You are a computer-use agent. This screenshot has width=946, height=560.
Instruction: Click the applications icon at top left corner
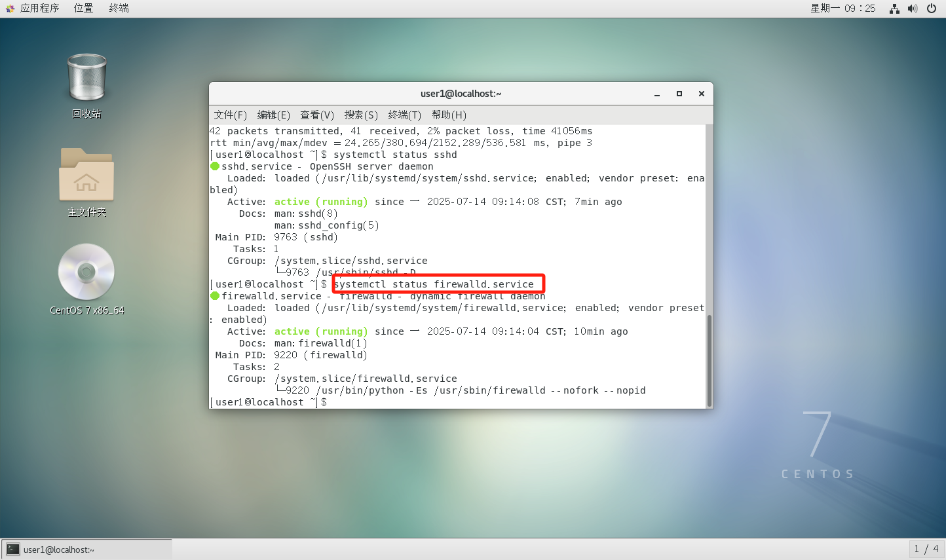click(x=9, y=9)
